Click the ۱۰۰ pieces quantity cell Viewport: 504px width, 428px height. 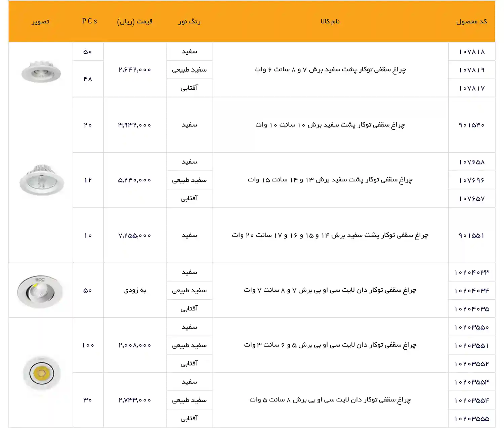88,345
